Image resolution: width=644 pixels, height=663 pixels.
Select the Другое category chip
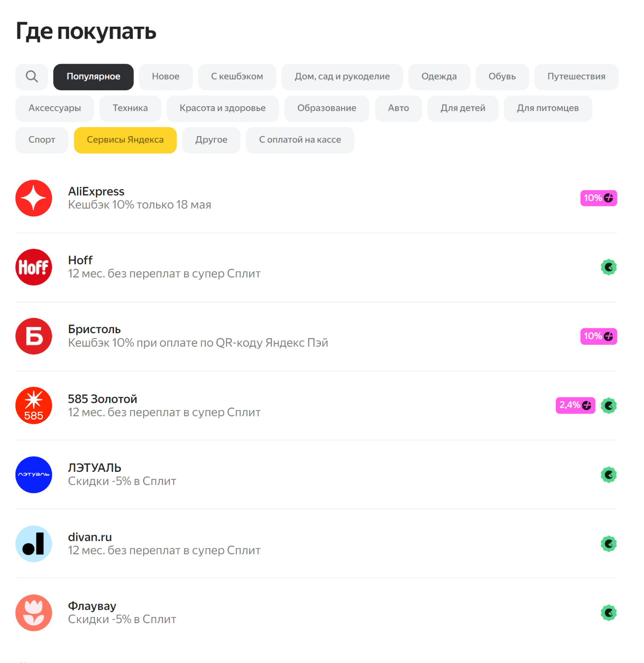[211, 140]
